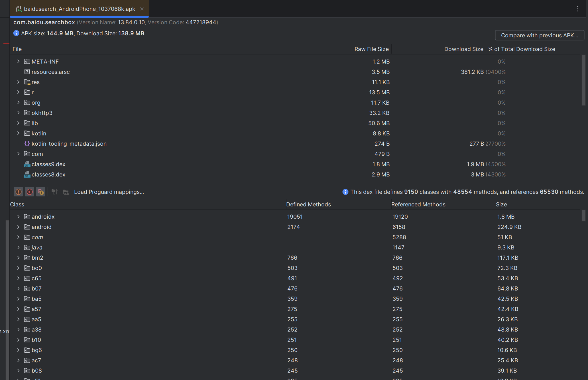Sort by Raw File Size column header

[x=371, y=49]
